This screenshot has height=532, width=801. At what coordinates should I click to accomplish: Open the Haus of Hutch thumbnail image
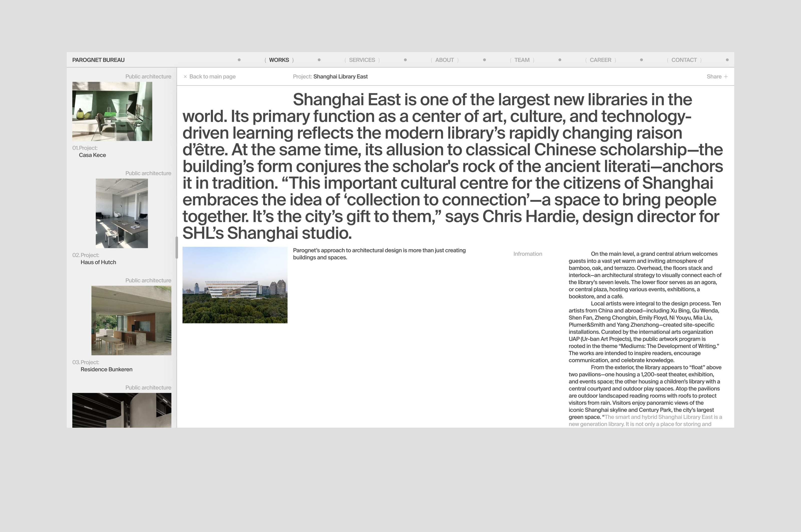click(x=121, y=213)
